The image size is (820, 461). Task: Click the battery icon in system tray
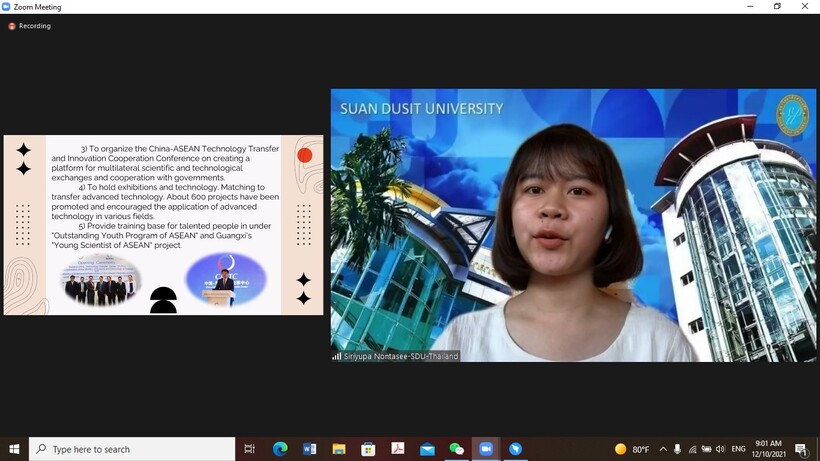coord(707,449)
